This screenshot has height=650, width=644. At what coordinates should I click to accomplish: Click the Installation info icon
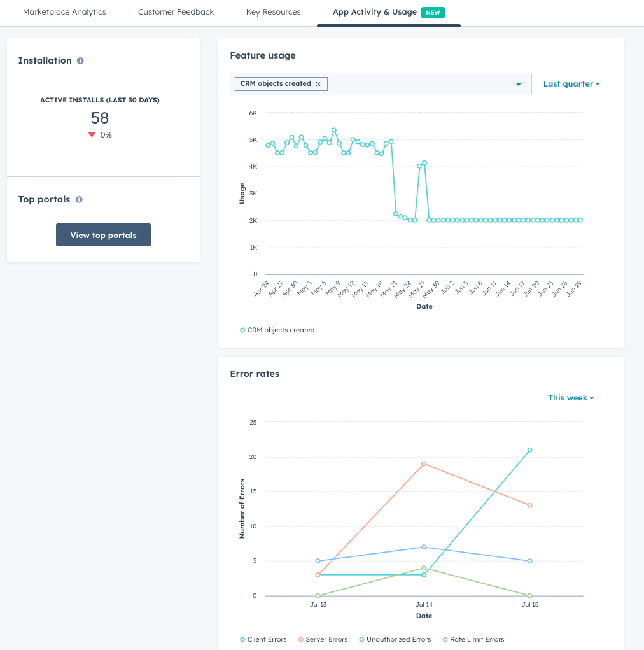[80, 61]
